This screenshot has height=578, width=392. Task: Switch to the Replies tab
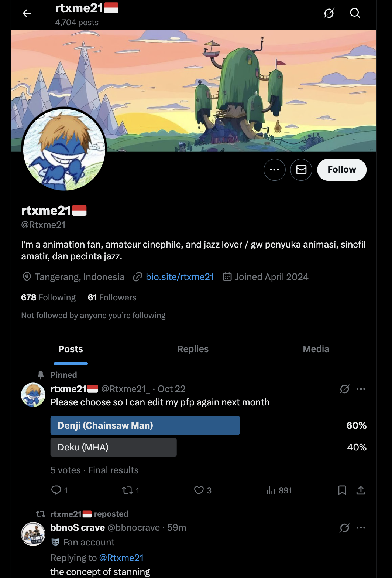(x=193, y=349)
